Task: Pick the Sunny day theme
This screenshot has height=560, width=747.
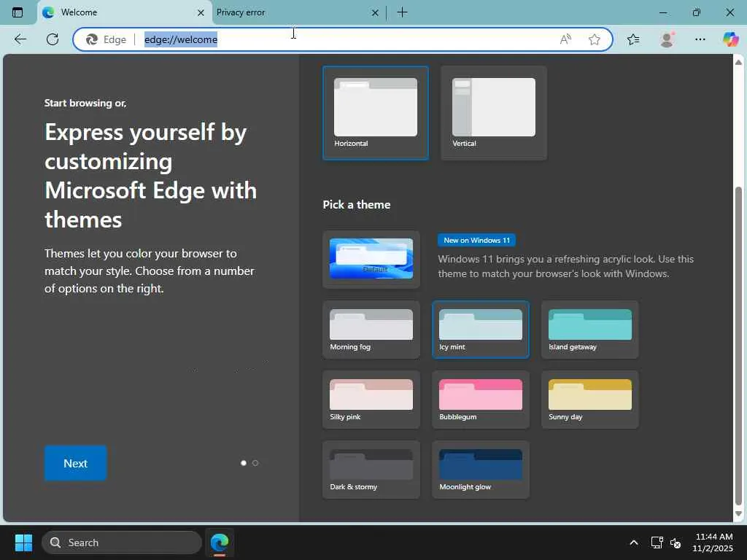Action: point(589,400)
